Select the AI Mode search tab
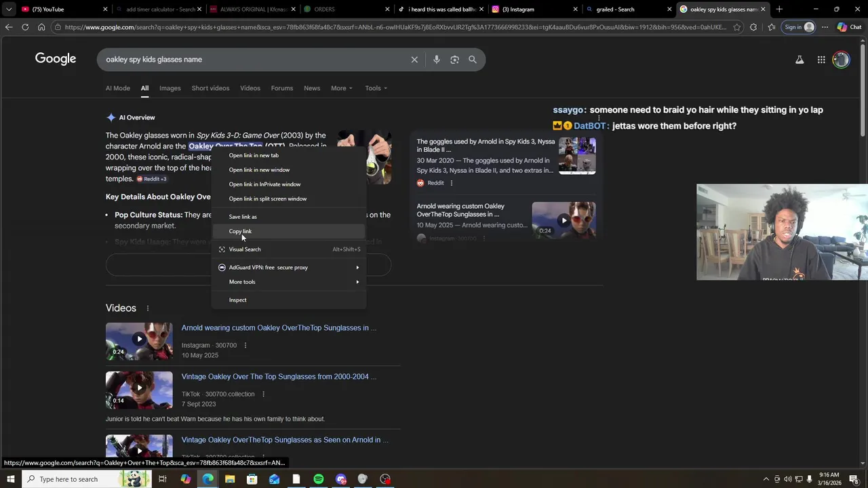 (118, 88)
